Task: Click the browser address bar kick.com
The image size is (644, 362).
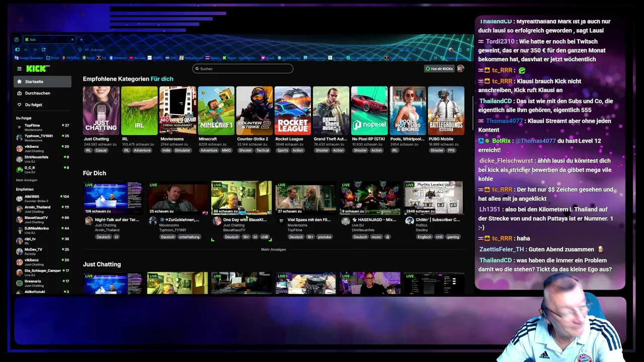Action: pos(97,50)
